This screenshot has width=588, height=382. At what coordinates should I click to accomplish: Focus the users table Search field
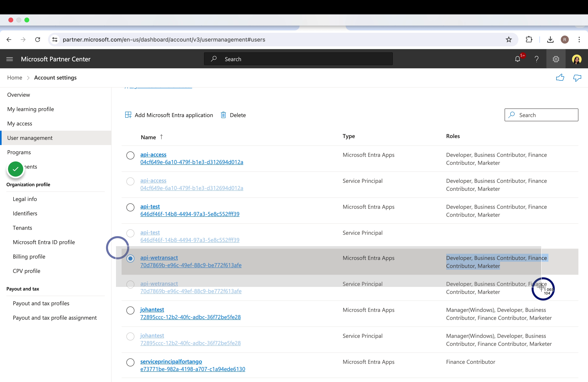tap(541, 115)
